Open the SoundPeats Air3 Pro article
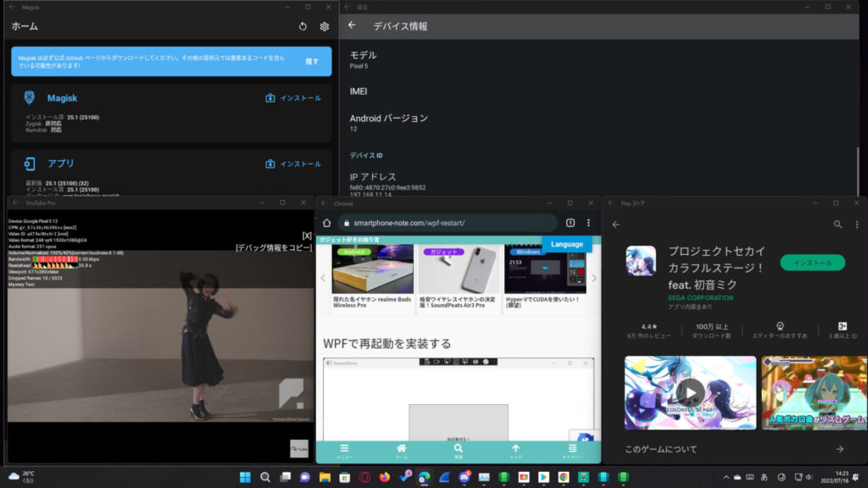Viewport: 868px width, 488px height. pyautogui.click(x=459, y=278)
